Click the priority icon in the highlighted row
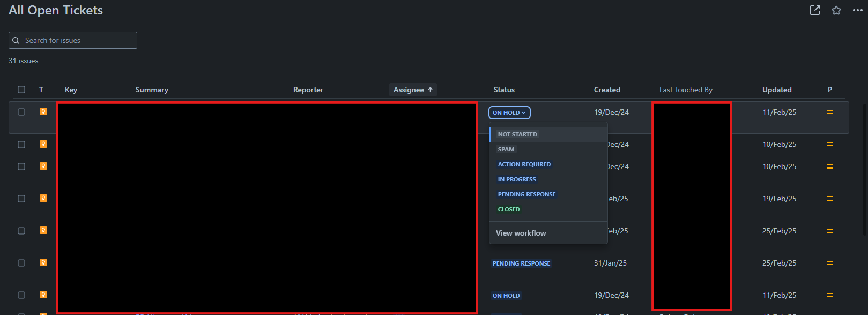This screenshot has height=315, width=868. click(830, 112)
